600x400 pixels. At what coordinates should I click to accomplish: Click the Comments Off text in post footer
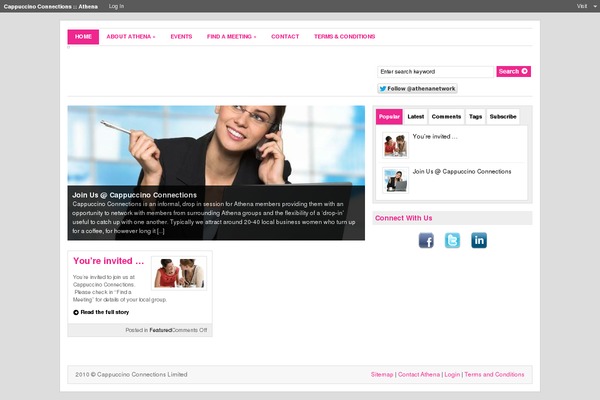pos(189,330)
